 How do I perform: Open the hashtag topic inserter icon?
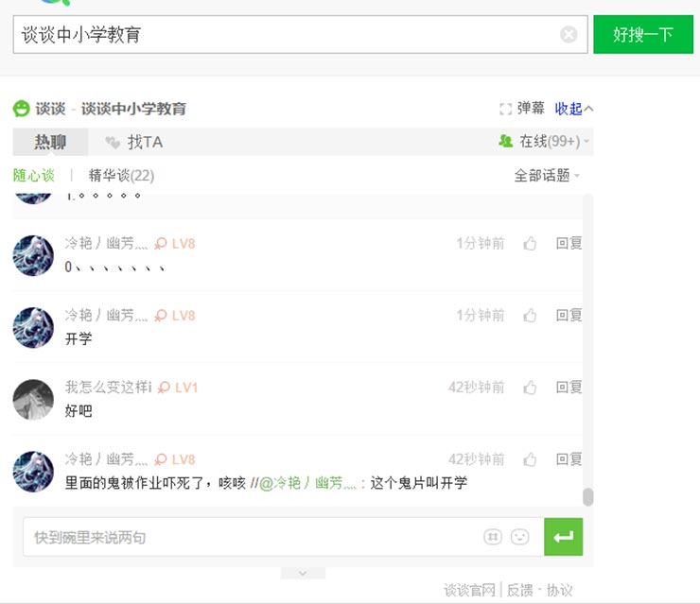492,537
